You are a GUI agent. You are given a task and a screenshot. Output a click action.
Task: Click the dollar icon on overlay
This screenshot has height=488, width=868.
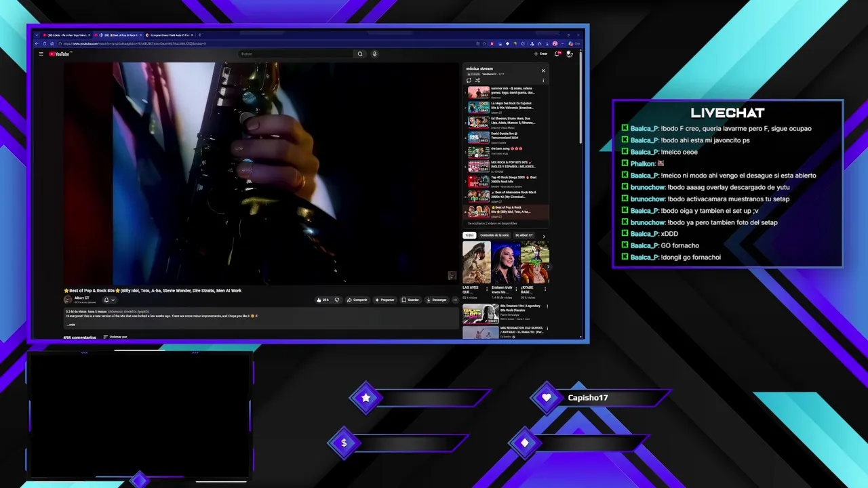tap(344, 443)
